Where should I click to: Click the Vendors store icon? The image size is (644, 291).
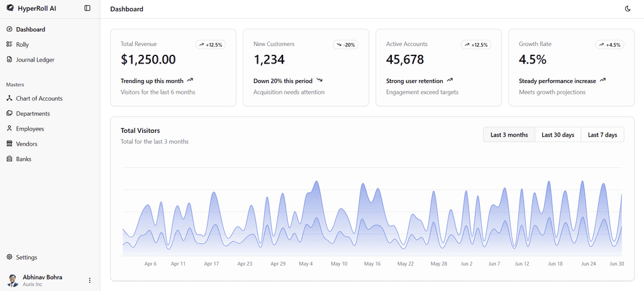[9, 144]
